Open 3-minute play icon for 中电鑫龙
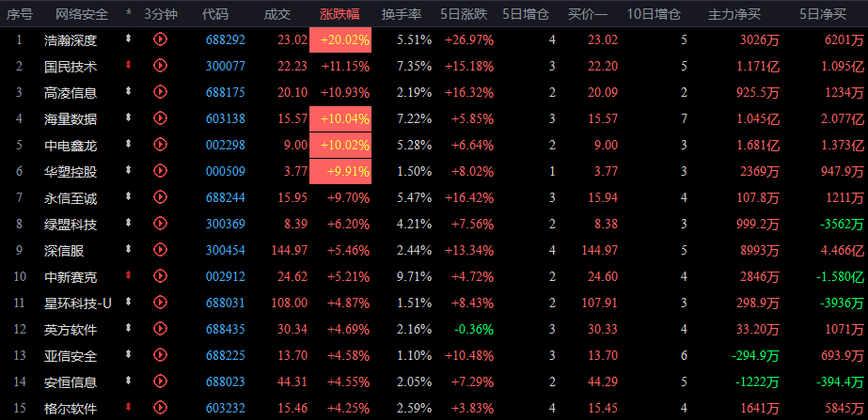 pos(160,145)
